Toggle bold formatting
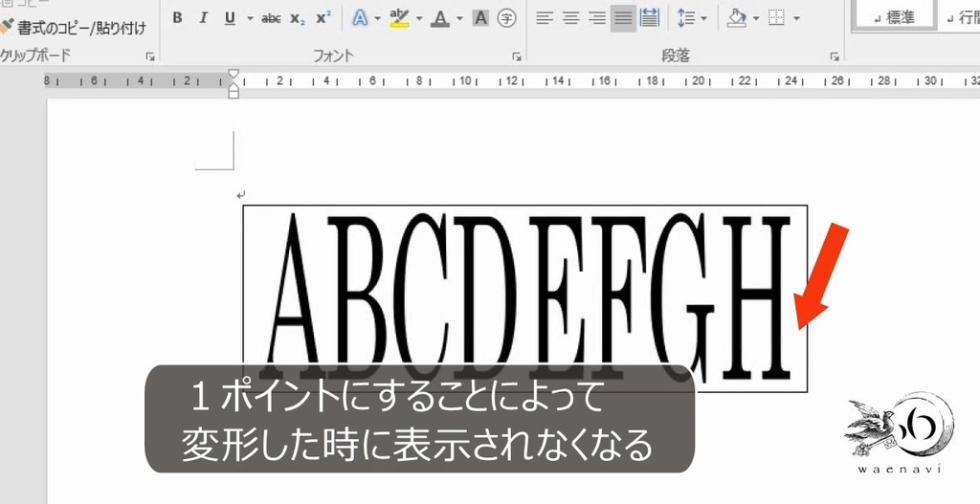 177,18
